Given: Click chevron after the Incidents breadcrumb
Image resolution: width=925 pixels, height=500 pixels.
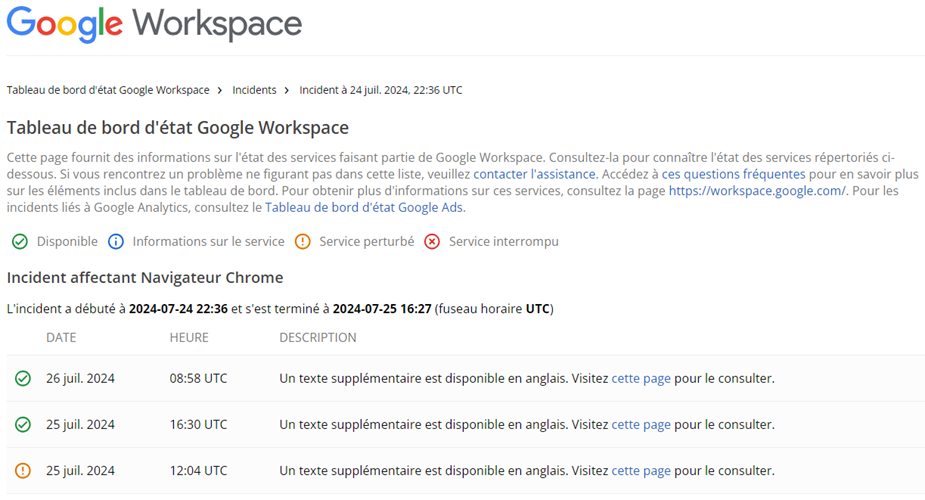Looking at the screenshot, I should [287, 90].
